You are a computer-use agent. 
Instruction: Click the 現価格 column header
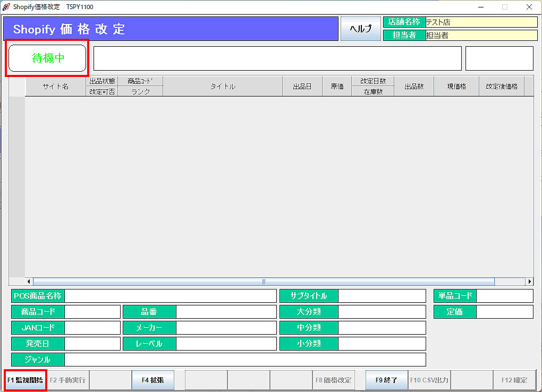pyautogui.click(x=456, y=87)
